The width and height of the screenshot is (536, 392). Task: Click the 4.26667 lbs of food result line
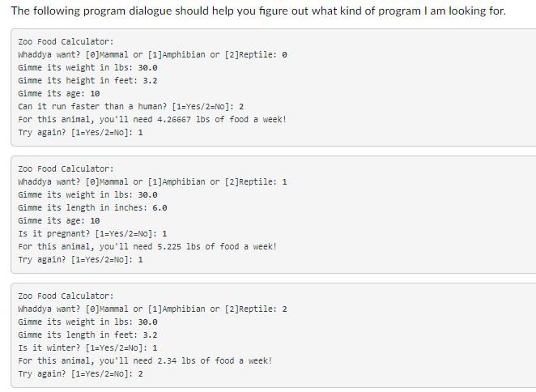(x=152, y=120)
